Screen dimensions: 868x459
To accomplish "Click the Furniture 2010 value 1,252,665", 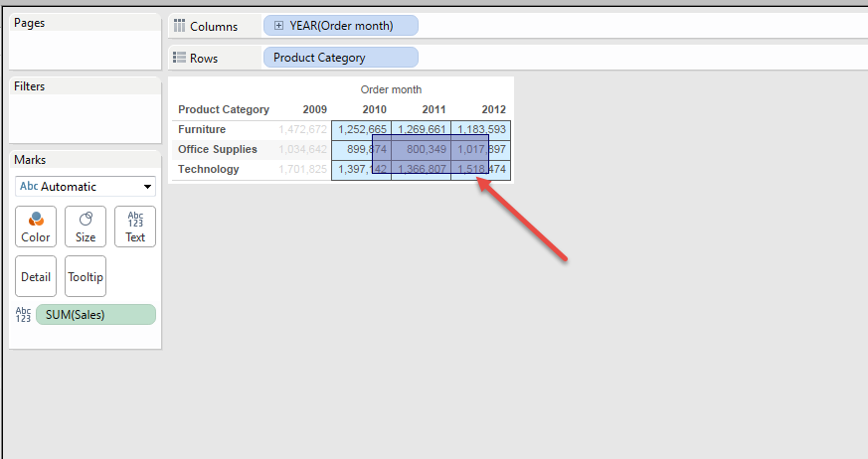I will point(362,129).
